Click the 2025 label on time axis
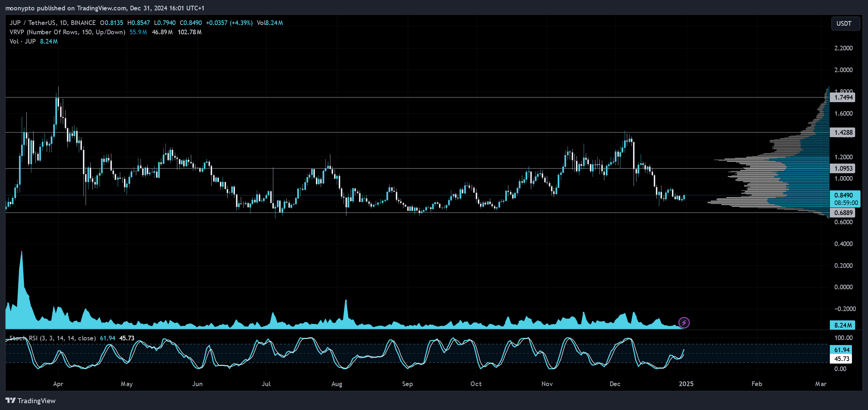The height and width of the screenshot is (410, 868). tap(686, 384)
